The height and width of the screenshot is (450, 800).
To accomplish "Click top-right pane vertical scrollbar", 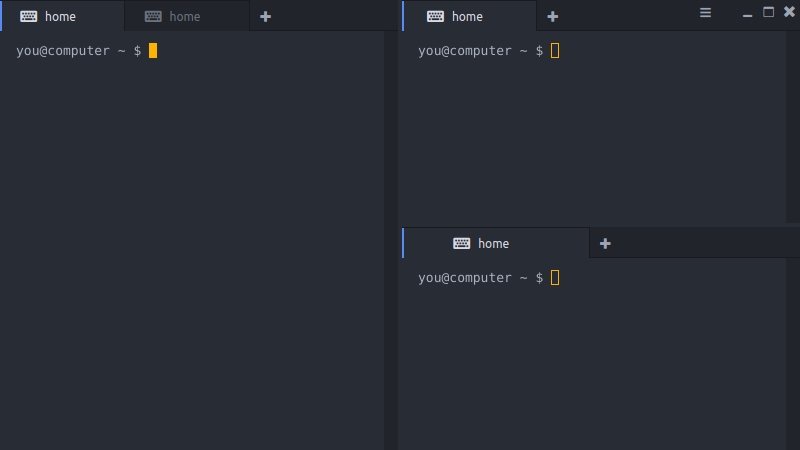I will [x=793, y=127].
